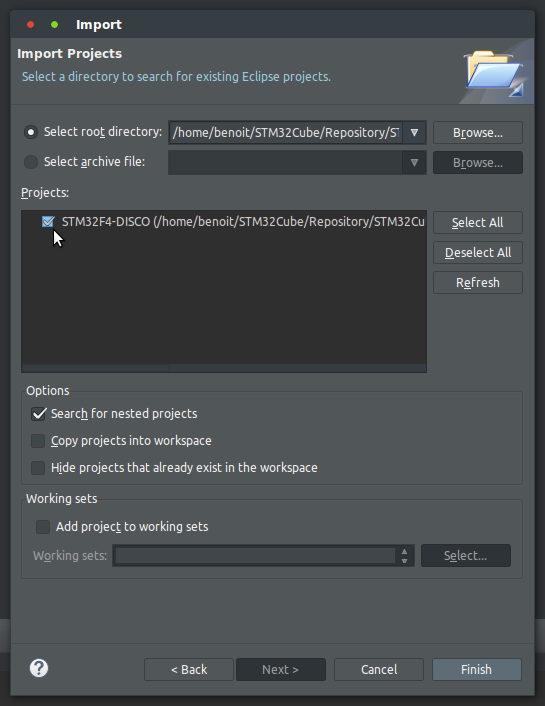The image size is (545, 706).
Task: Expand the root directory path dropdown arrow
Action: point(414,133)
